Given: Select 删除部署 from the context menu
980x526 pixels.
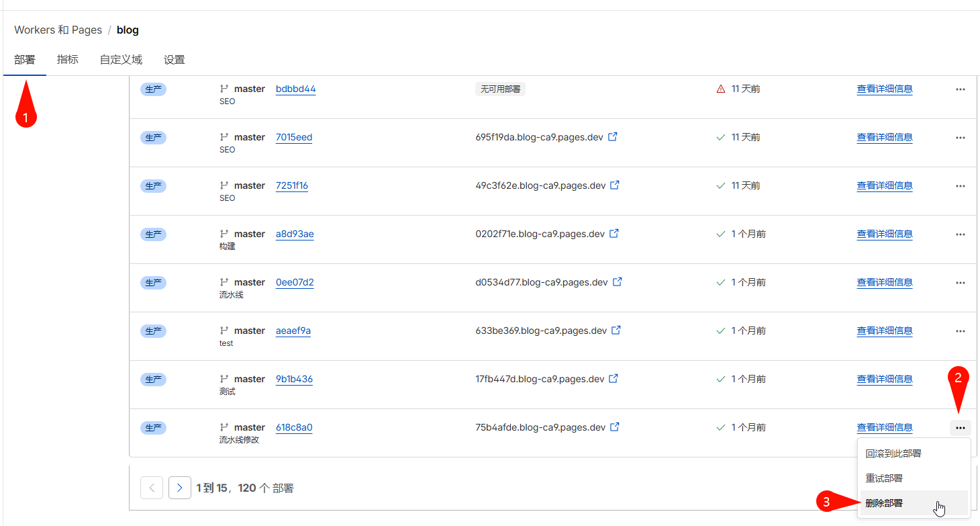Looking at the screenshot, I should [884, 502].
